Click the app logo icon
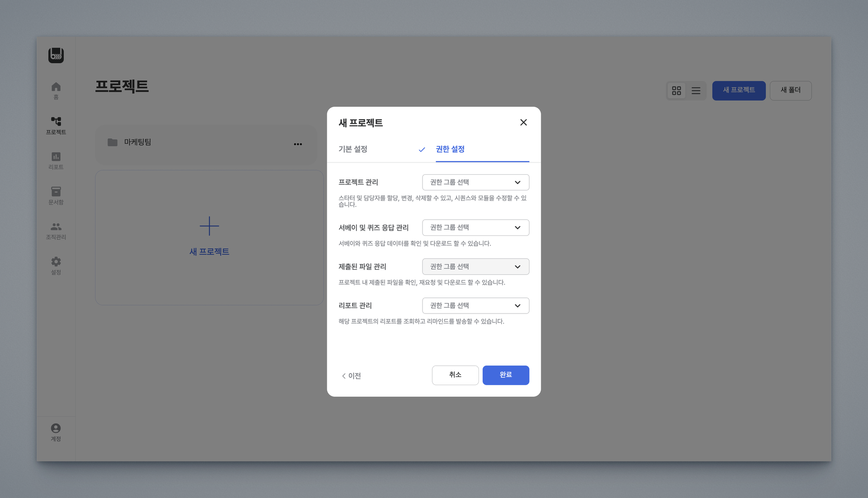Screen dimensions: 868x498 pyautogui.click(x=56, y=55)
